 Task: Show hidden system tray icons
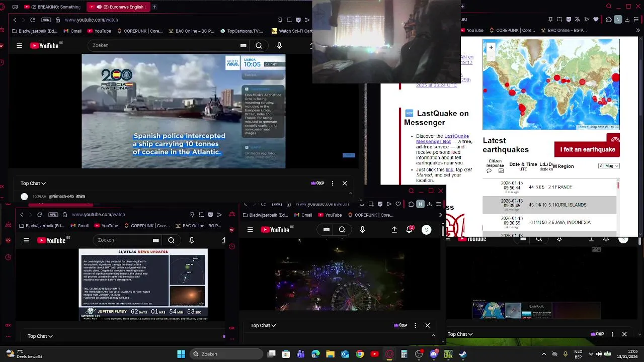[544, 354]
